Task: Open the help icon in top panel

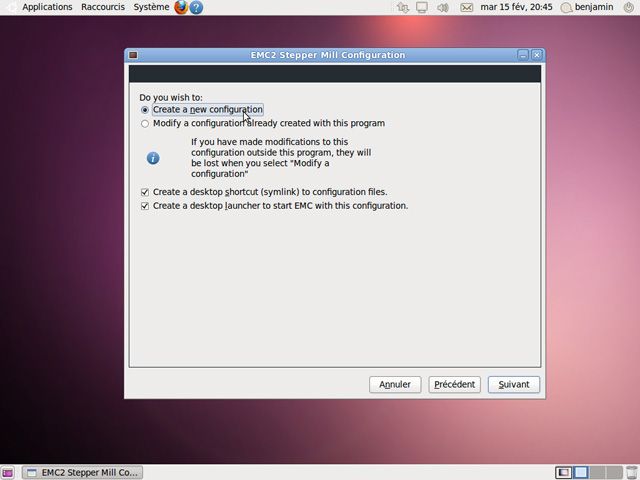Action: [x=196, y=7]
